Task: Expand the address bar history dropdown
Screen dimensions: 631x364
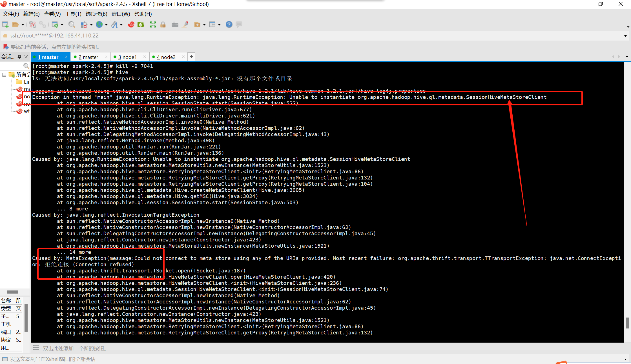Action: click(625, 36)
